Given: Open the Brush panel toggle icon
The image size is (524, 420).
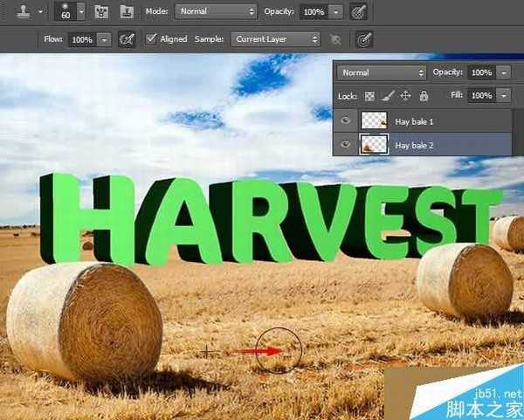Looking at the screenshot, I should point(102,12).
